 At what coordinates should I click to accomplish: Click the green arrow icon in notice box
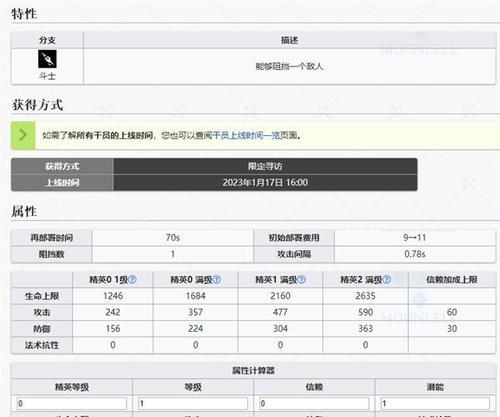23,135
